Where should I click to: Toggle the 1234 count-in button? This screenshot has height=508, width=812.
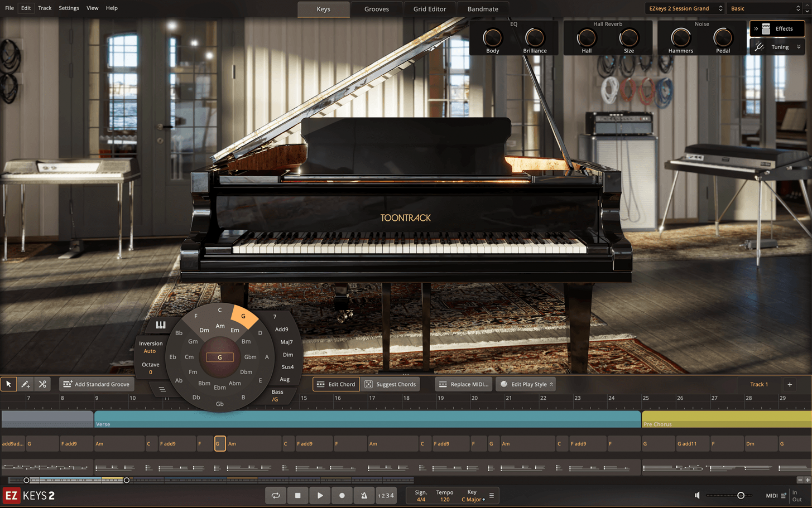(386, 495)
